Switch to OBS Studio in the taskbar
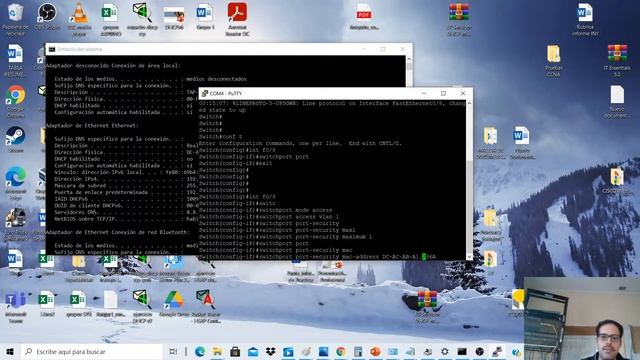 (480, 351)
